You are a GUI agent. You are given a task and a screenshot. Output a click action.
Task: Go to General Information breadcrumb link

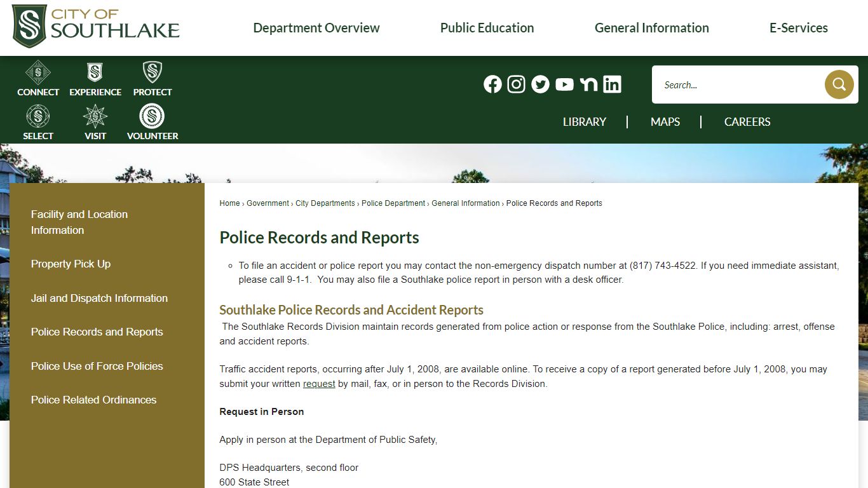click(x=466, y=203)
